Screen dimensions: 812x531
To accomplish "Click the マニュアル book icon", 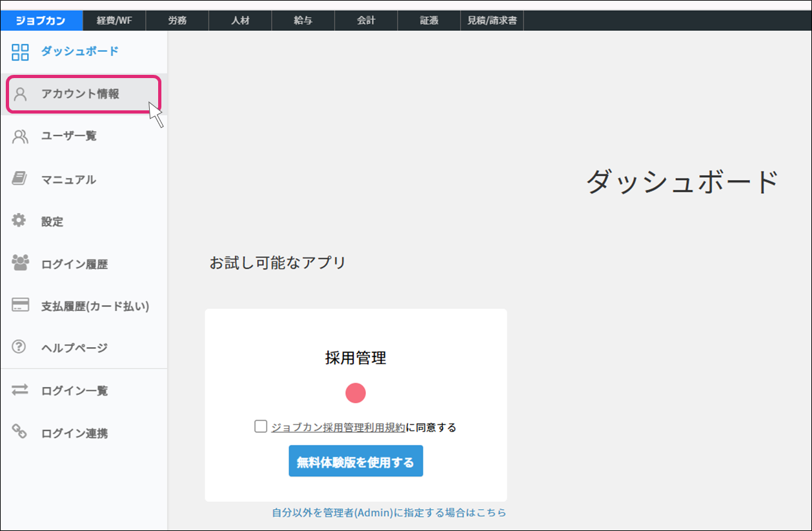I will pos(20,179).
